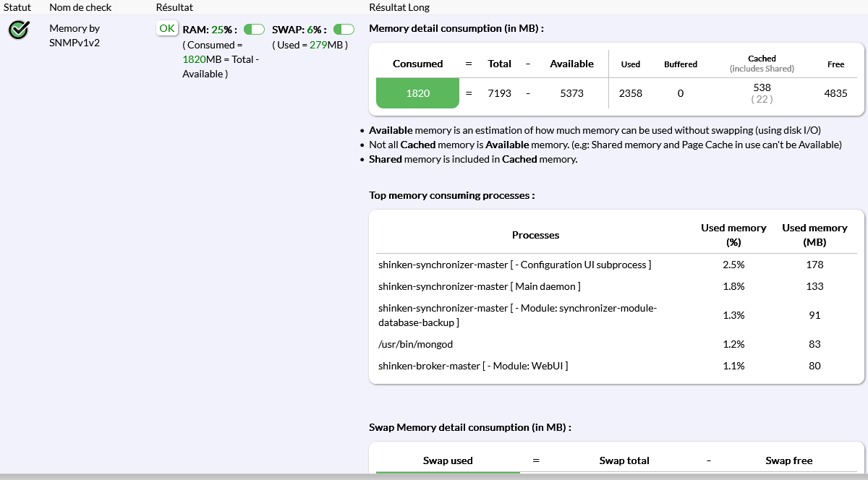Select the Available memory value 5373
868x480 pixels.
571,93
